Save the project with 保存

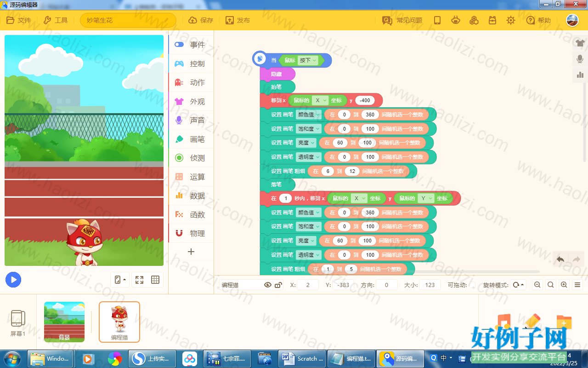point(201,20)
